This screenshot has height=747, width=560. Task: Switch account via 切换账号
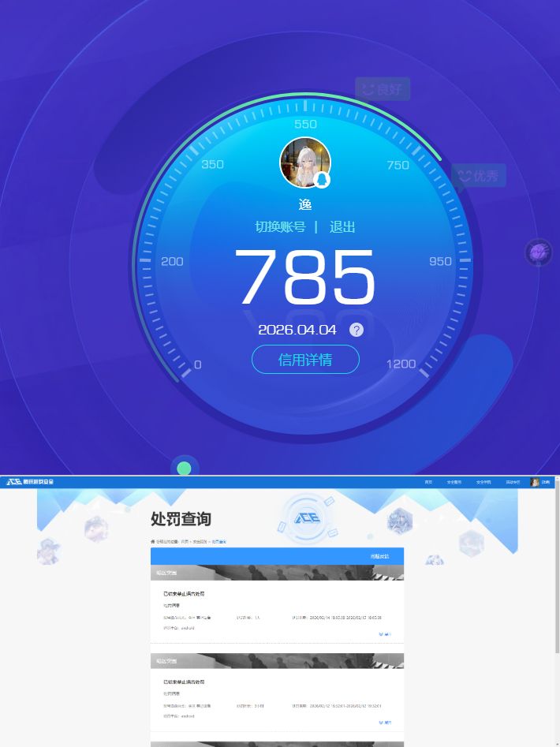[x=280, y=226]
